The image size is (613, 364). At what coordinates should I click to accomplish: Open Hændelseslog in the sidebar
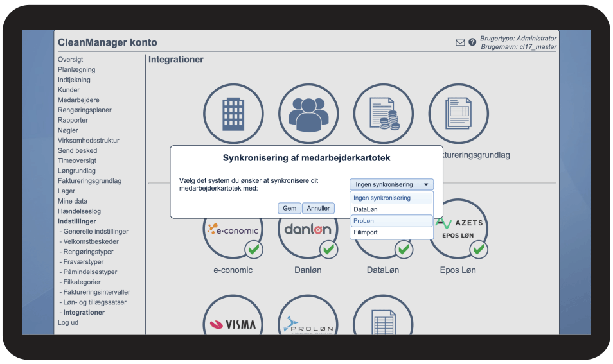(x=80, y=211)
